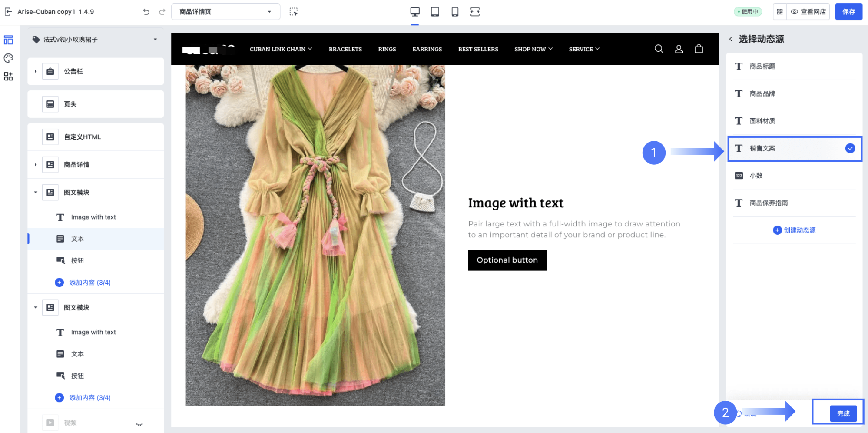Screen dimensions: 868x433
Task: Switch to mobile phone preview mode
Action: 455,12
